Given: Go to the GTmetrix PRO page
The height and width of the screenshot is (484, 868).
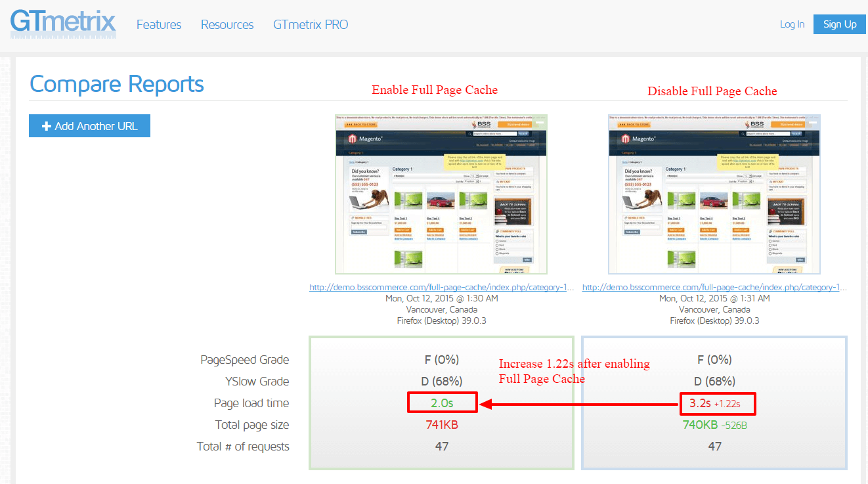Looking at the screenshot, I should point(311,25).
